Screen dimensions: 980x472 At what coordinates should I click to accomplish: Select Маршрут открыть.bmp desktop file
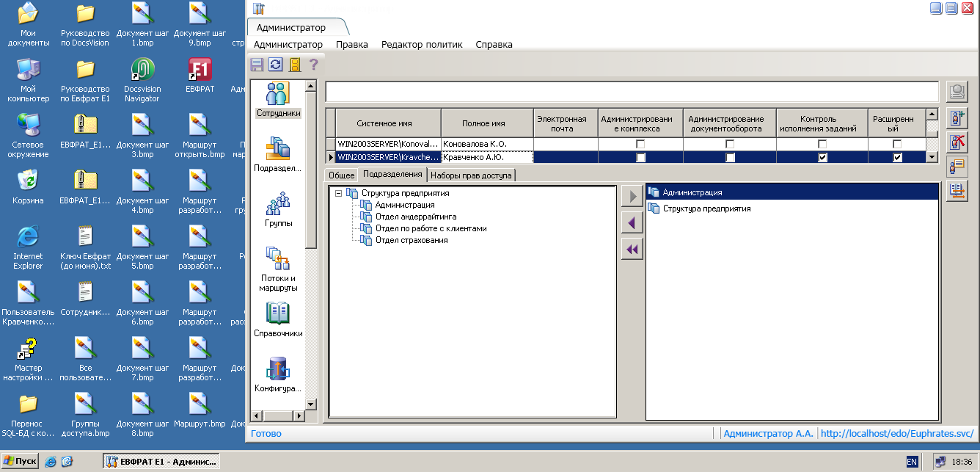[200, 137]
